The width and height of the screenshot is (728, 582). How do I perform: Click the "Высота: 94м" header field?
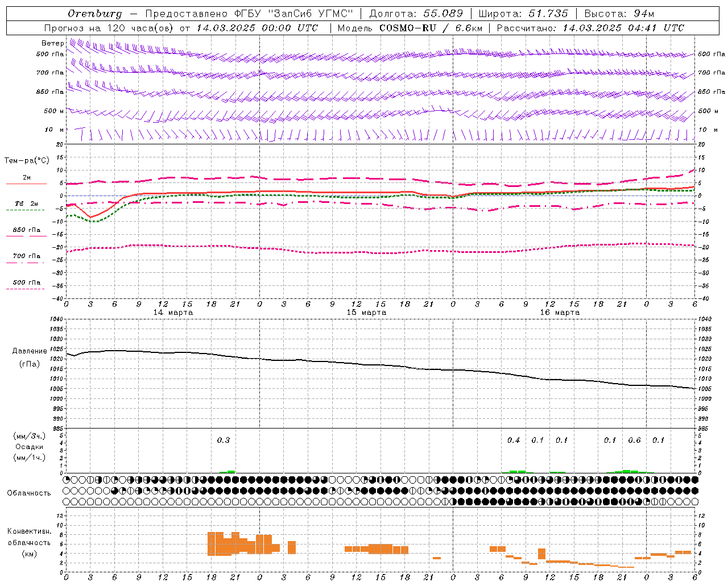[619, 14]
